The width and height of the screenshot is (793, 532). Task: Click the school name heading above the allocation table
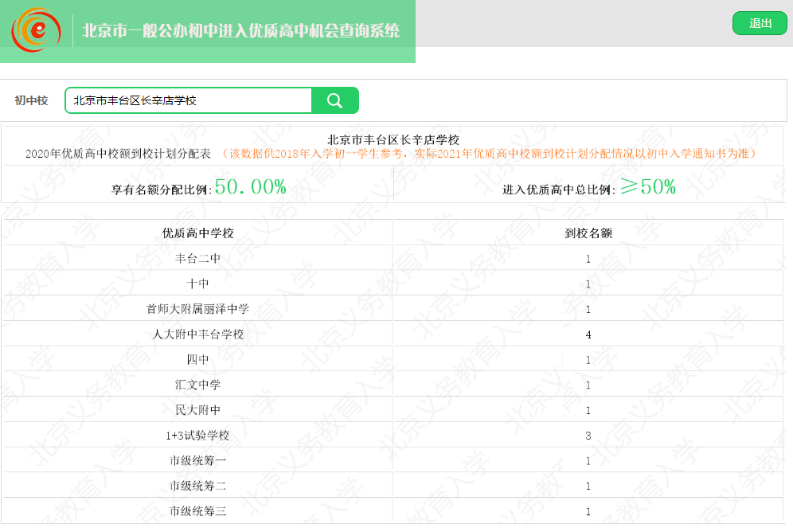click(393, 139)
